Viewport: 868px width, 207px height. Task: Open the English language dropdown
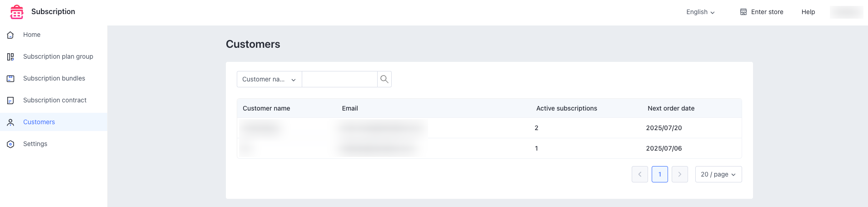700,12
